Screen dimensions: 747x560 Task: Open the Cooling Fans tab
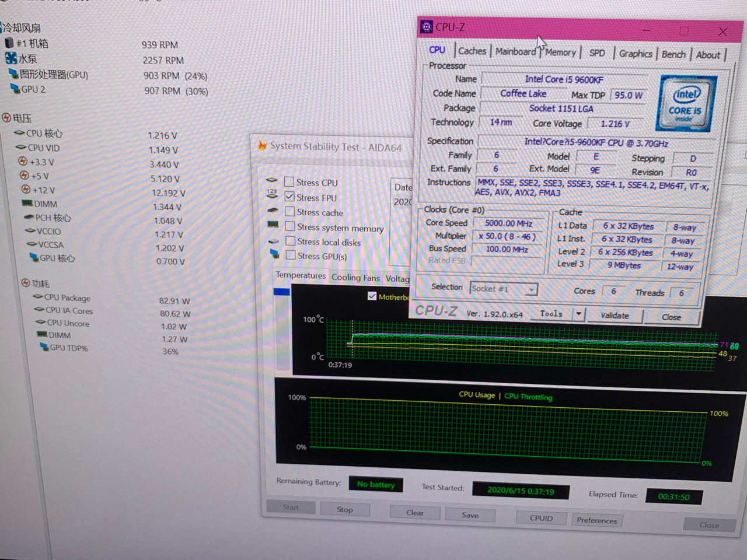click(x=355, y=278)
